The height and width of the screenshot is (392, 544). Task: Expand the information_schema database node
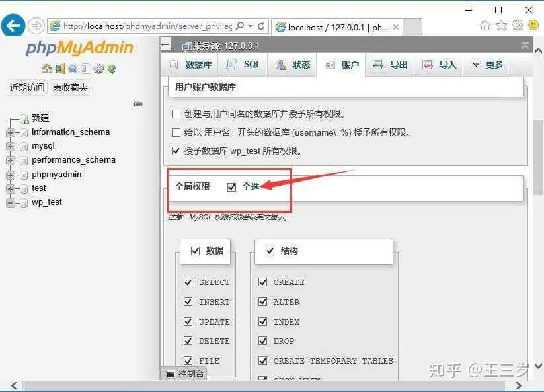11,132
